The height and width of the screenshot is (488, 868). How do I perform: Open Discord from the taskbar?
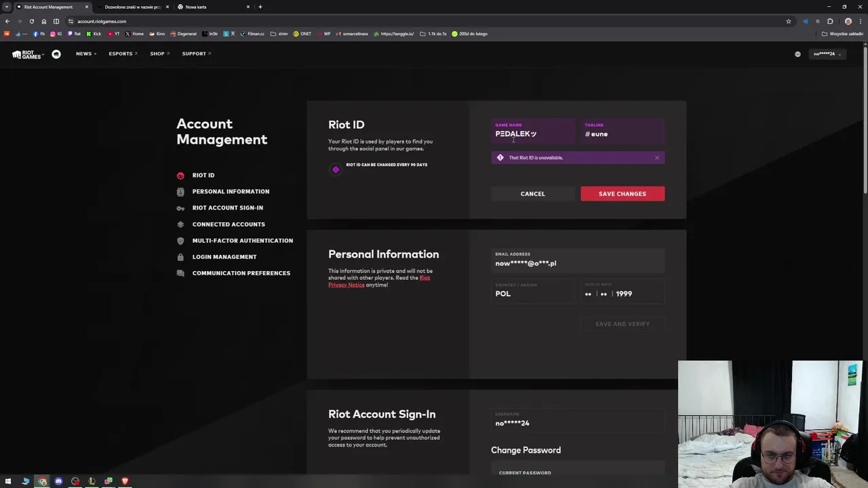(x=59, y=481)
